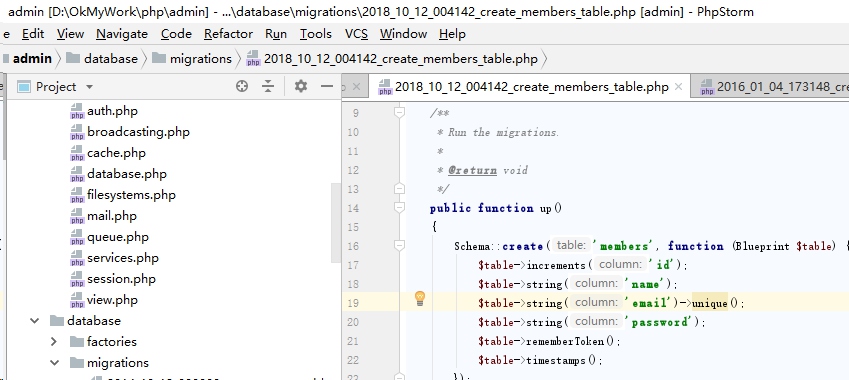Open the Navigate menu

point(122,34)
